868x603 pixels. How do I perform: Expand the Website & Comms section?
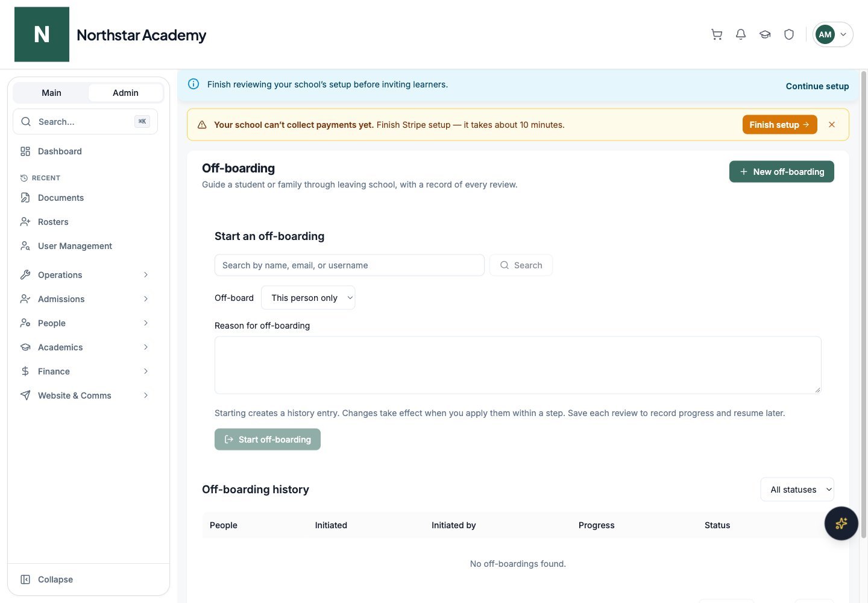pyautogui.click(x=85, y=396)
